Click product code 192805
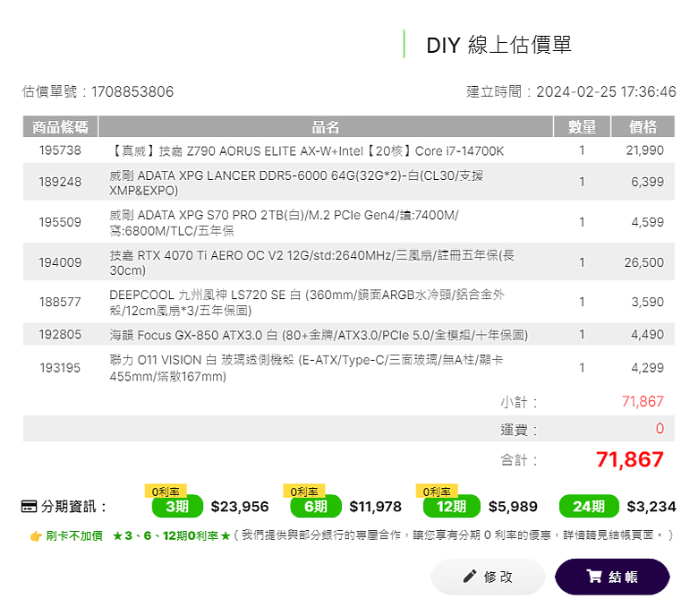Screen dimensions: 698x616 point(60,335)
